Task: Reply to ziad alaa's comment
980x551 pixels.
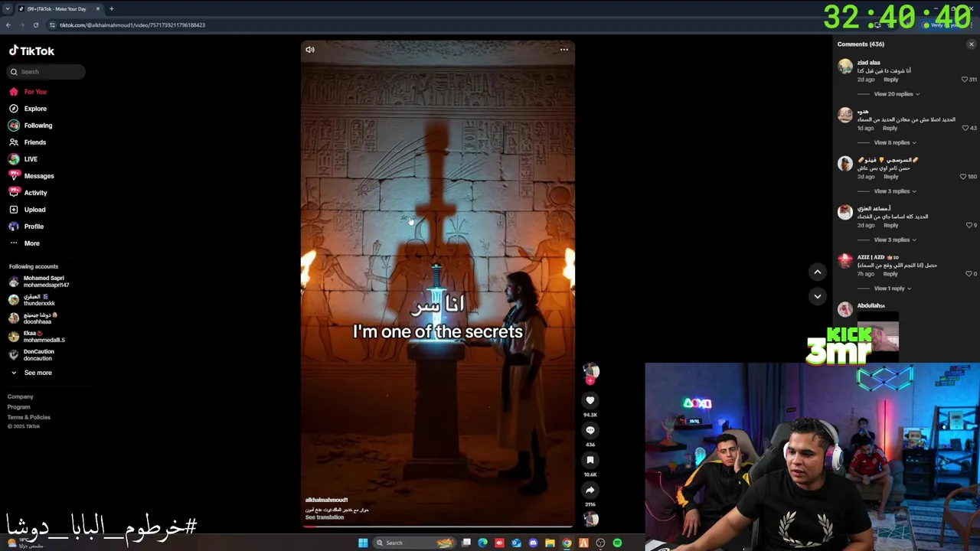Action: point(890,80)
